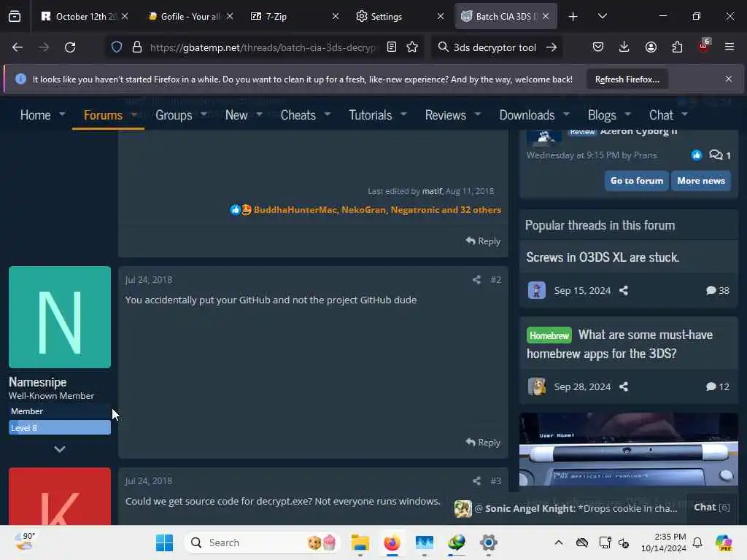Share post #3 via share icon
The height and width of the screenshot is (560, 747).
[476, 481]
